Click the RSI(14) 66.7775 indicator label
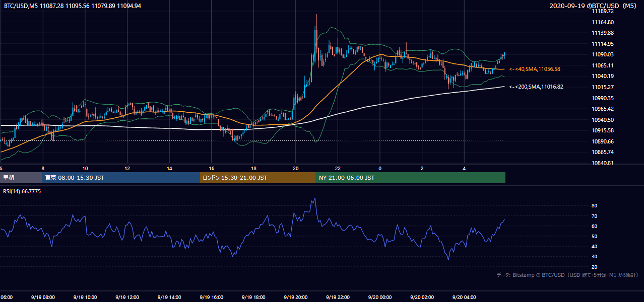644x302 pixels. (22, 192)
